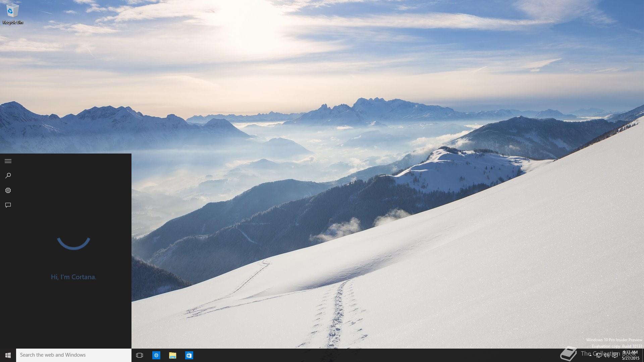Click the volume speaker tray icon
The image size is (644, 362).
[606, 356]
